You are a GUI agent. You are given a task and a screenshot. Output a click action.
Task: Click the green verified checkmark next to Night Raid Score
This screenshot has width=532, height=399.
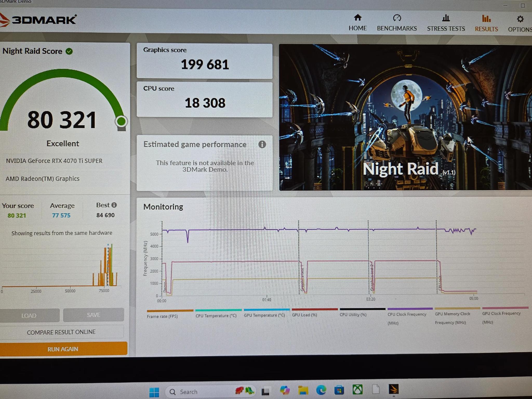tap(69, 51)
